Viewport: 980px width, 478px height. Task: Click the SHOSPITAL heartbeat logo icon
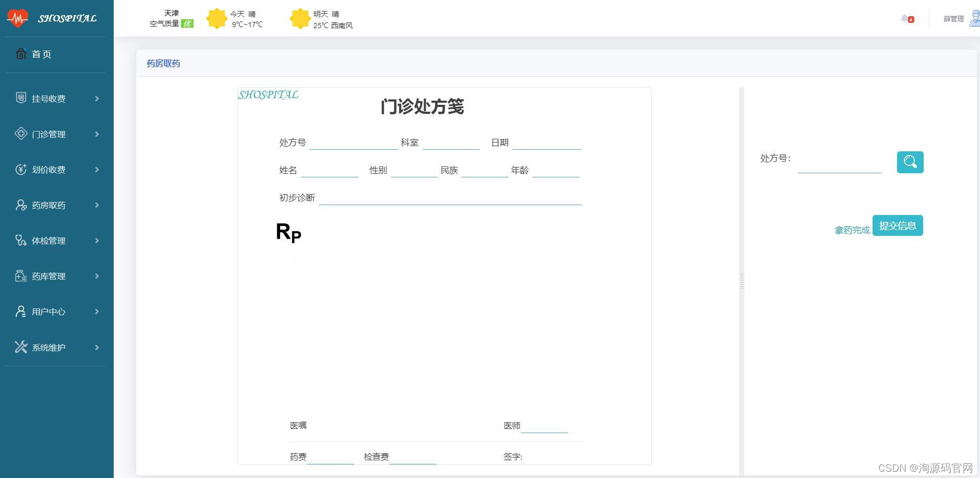click(x=18, y=18)
